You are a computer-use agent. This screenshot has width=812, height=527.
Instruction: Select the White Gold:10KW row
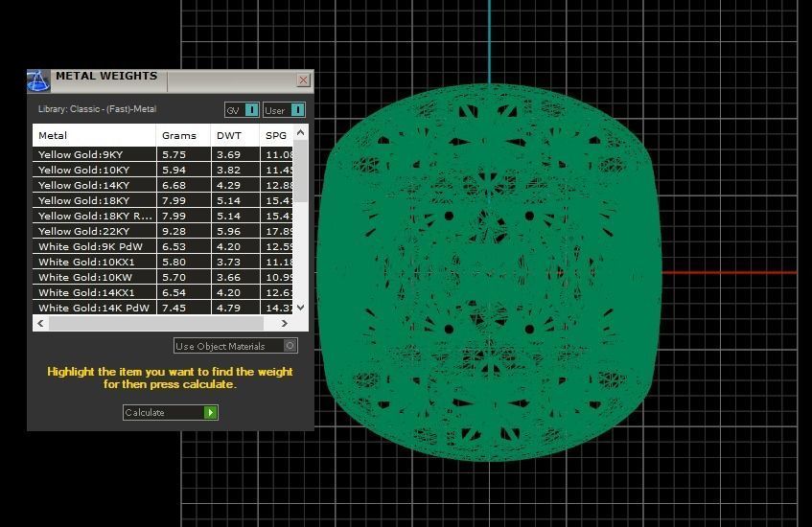163,277
